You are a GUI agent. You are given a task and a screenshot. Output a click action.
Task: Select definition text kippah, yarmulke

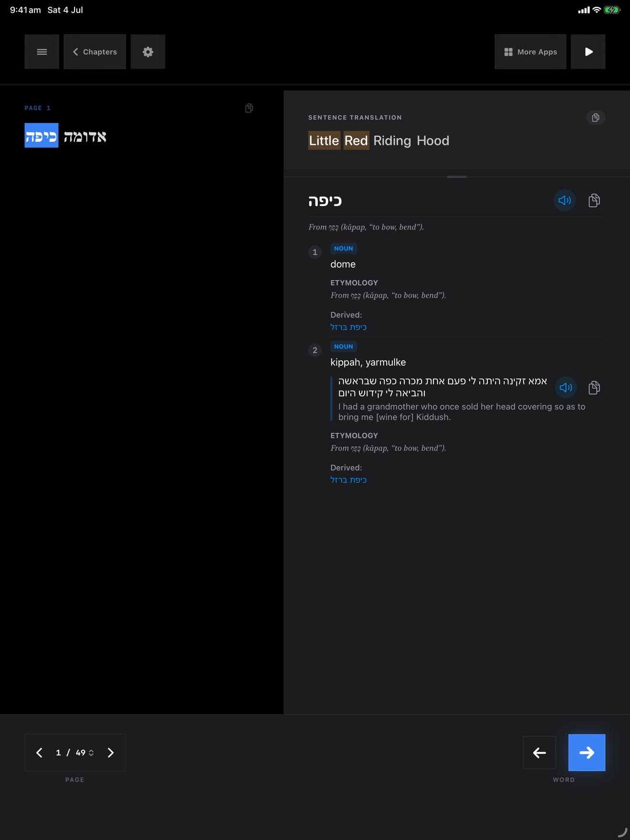point(368,363)
